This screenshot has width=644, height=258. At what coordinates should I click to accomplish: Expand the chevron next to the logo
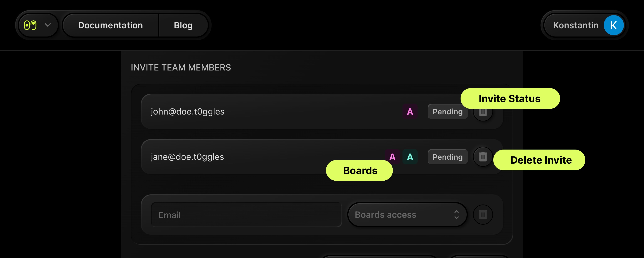click(48, 25)
